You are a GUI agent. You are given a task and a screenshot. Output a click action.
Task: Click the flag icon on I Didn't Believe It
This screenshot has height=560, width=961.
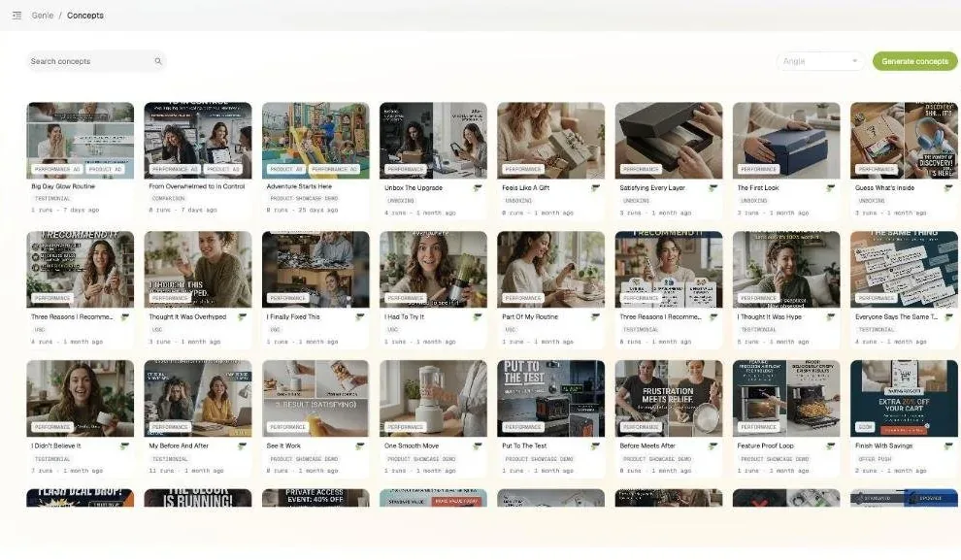[x=124, y=446]
